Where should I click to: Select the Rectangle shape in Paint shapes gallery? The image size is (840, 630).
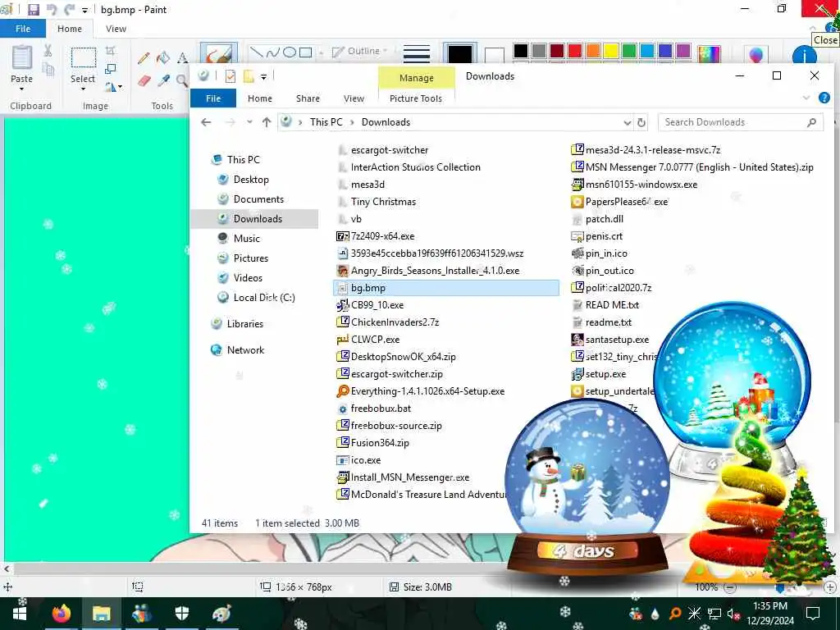305,52
